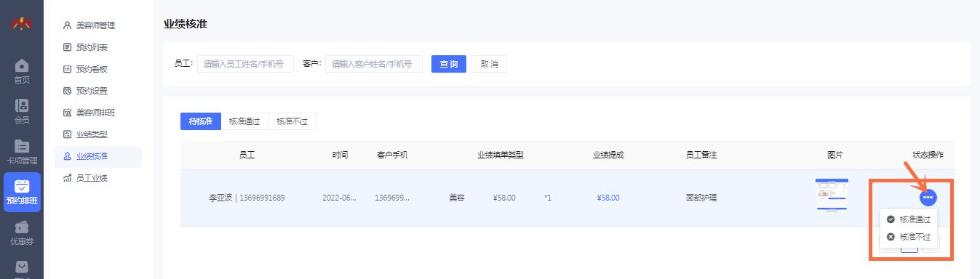Image resolution: width=980 pixels, height=279 pixels.
Task: Click the ¥58.00 blue commission value
Action: pos(608,198)
